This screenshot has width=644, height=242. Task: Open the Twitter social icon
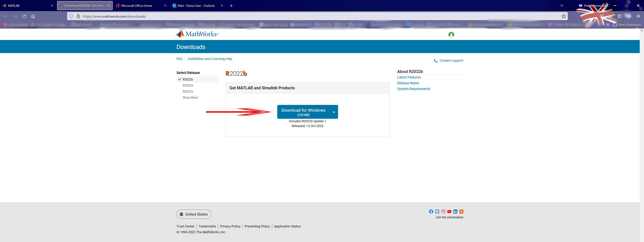point(437,212)
